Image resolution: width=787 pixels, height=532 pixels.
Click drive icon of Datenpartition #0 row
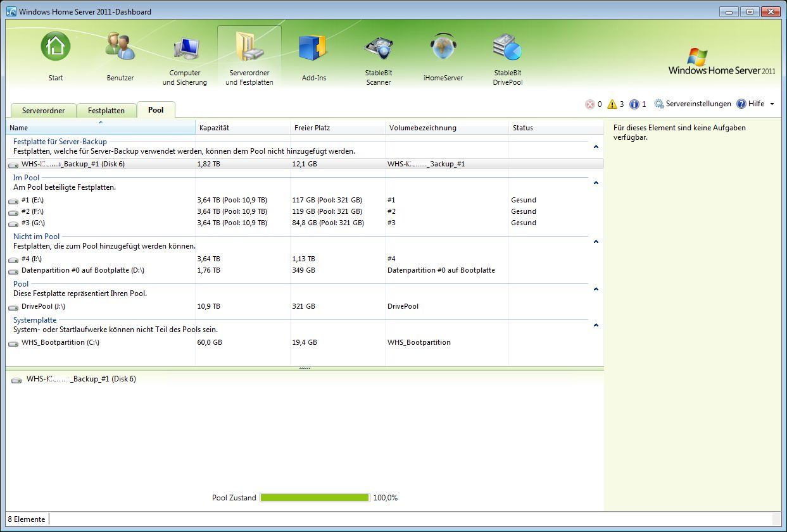[x=13, y=271]
